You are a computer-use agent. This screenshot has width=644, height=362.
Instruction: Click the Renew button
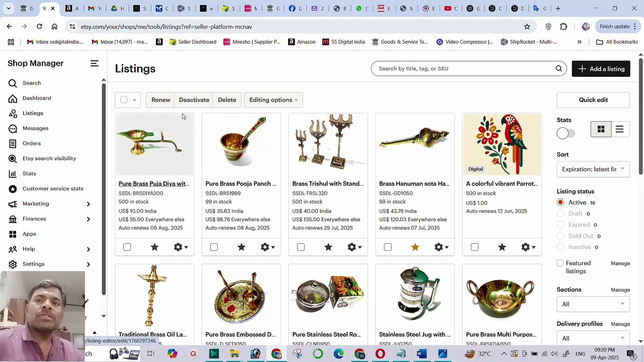(161, 100)
